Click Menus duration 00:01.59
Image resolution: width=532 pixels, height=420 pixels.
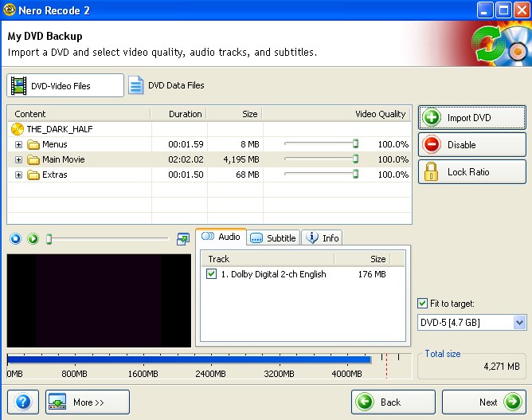pos(186,144)
